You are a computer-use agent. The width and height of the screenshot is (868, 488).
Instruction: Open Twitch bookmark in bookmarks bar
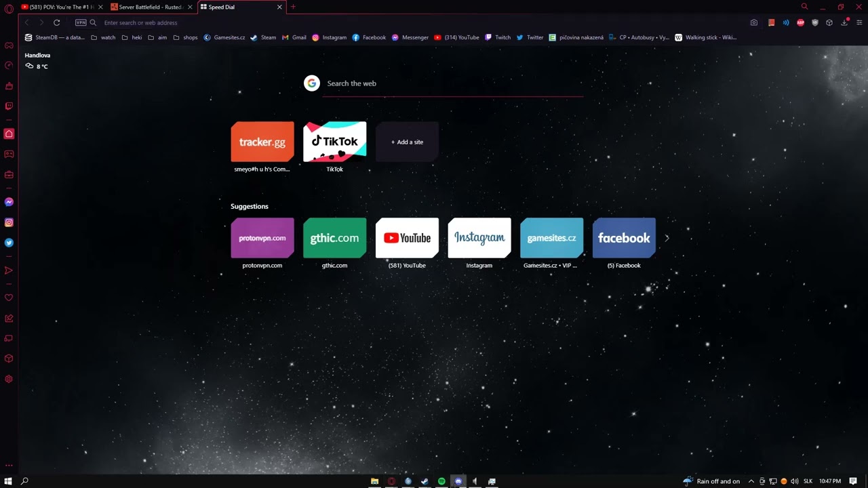pos(498,37)
